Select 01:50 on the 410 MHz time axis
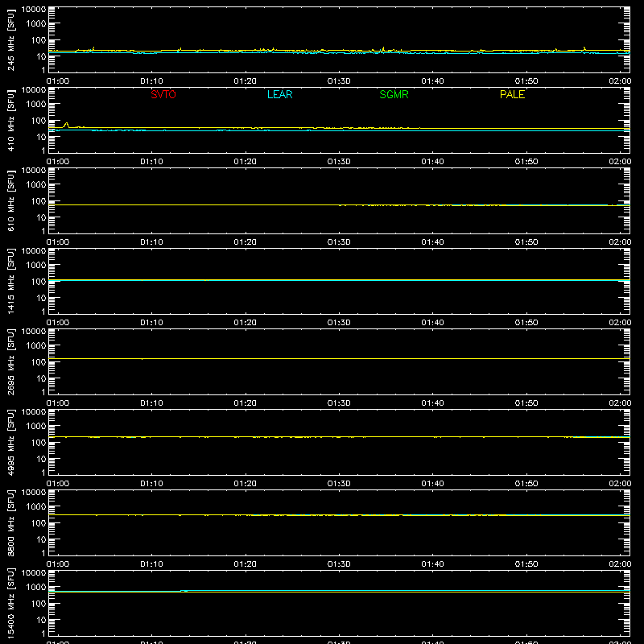The height and width of the screenshot is (644, 644). click(526, 162)
